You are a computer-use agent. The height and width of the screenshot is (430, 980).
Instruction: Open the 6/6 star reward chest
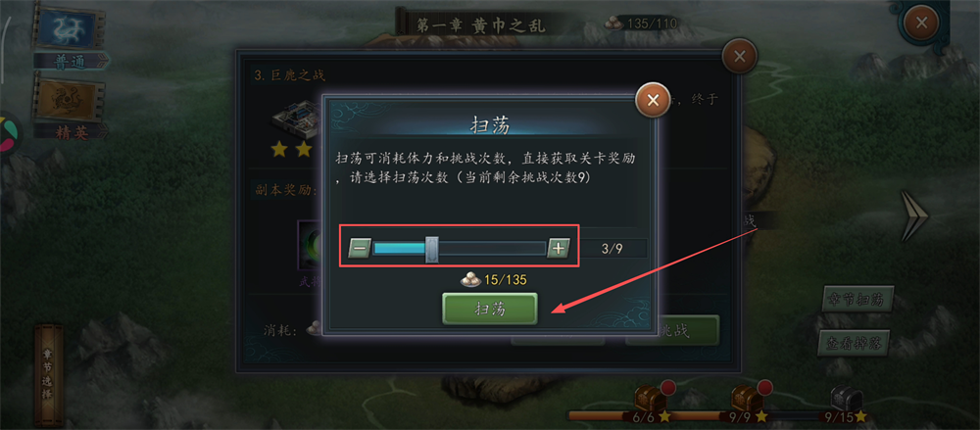click(648, 398)
